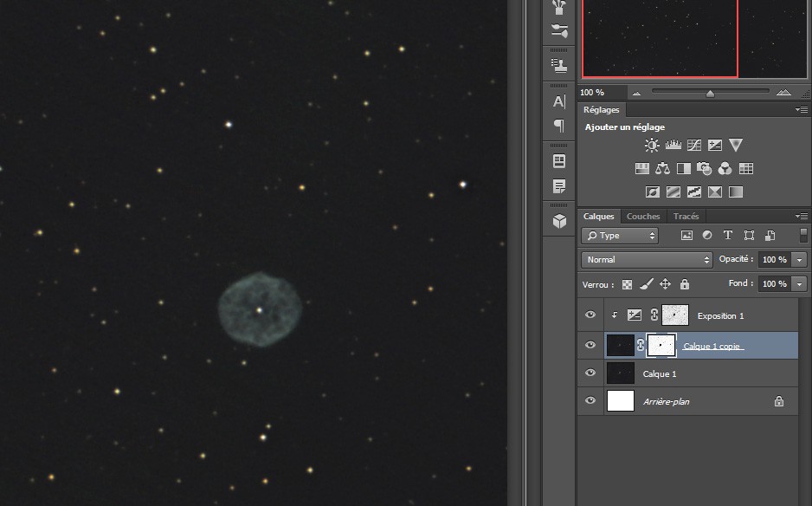Switch to the Couches tab
Screen dimensions: 812x506
point(643,217)
